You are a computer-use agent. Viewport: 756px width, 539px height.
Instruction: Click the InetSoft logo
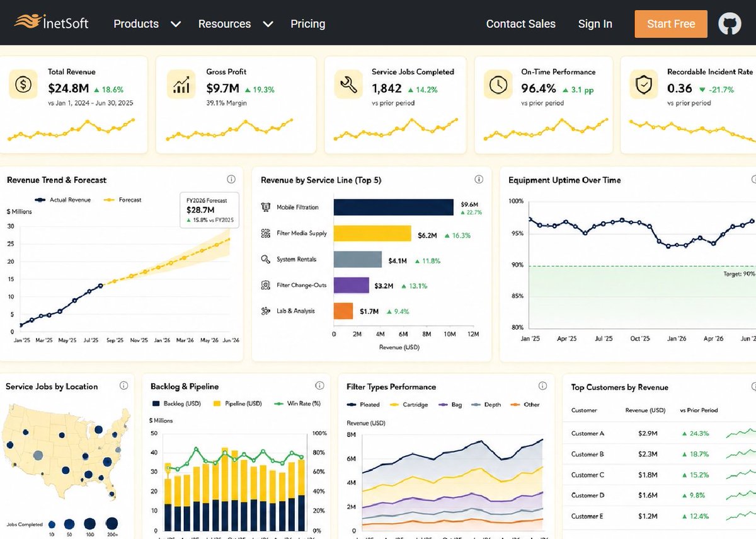coord(52,23)
